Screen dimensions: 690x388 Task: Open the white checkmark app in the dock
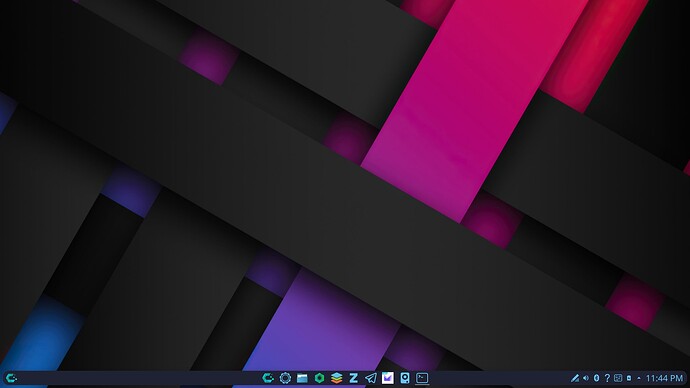pos(388,378)
